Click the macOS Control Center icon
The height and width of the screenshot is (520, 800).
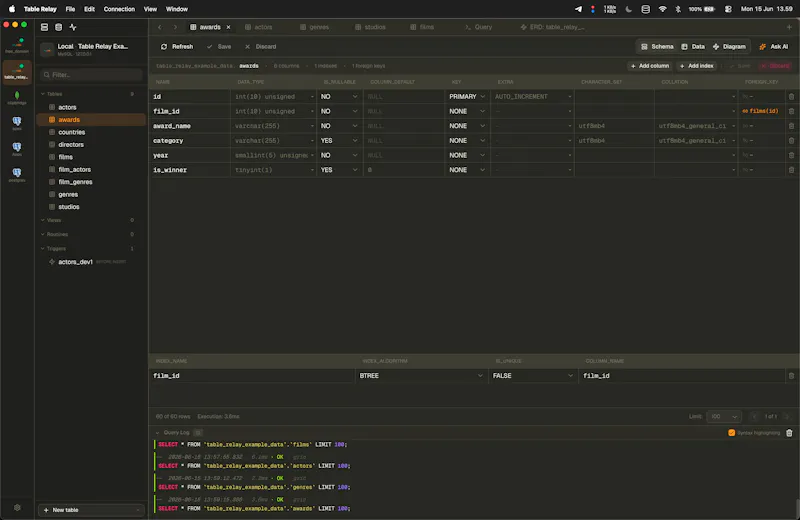(x=728, y=9)
